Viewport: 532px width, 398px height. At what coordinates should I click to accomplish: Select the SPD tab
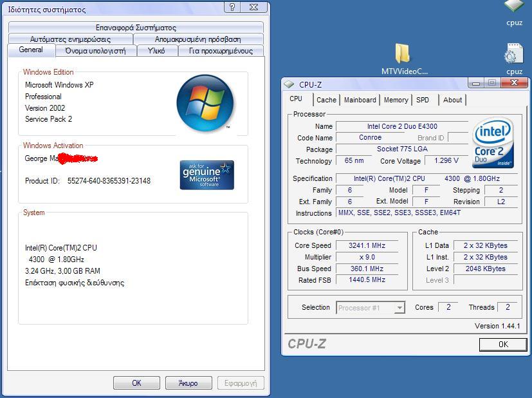pyautogui.click(x=423, y=100)
